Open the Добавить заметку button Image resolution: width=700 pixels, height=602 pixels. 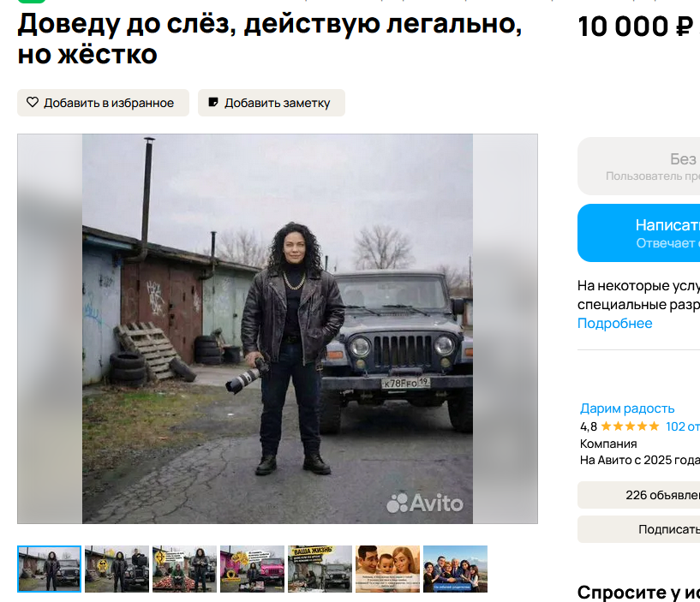click(272, 103)
